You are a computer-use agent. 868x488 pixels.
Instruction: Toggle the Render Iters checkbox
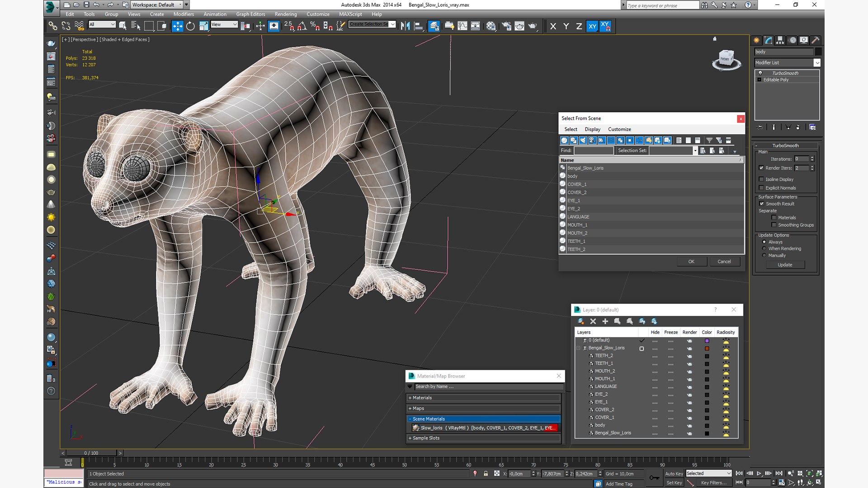pyautogui.click(x=761, y=168)
